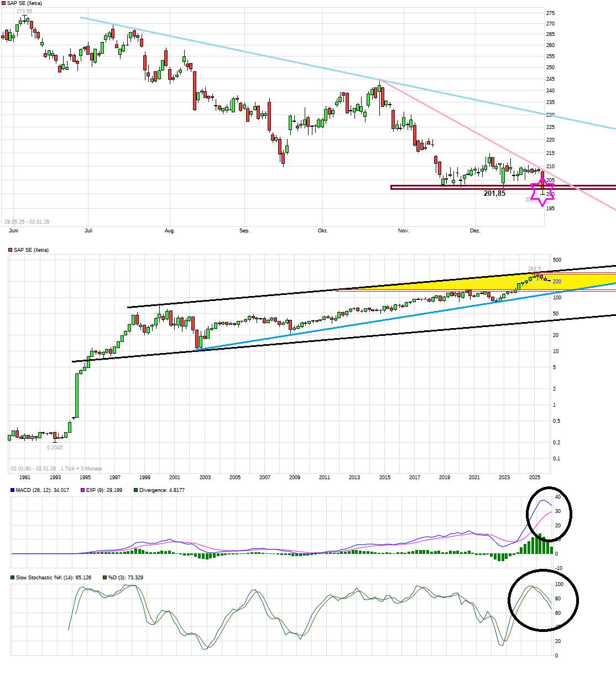Select the 2025 axis label on lower chart

point(535,476)
